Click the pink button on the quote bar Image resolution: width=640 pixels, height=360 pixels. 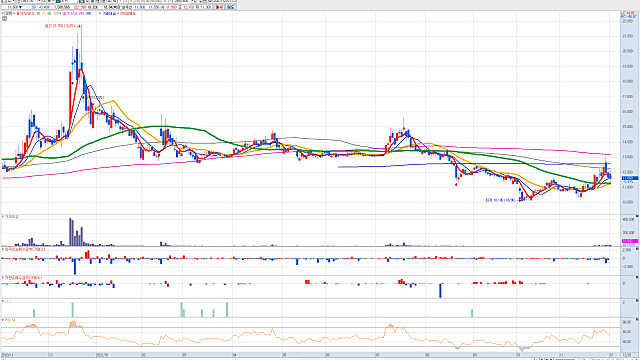tap(220, 7)
